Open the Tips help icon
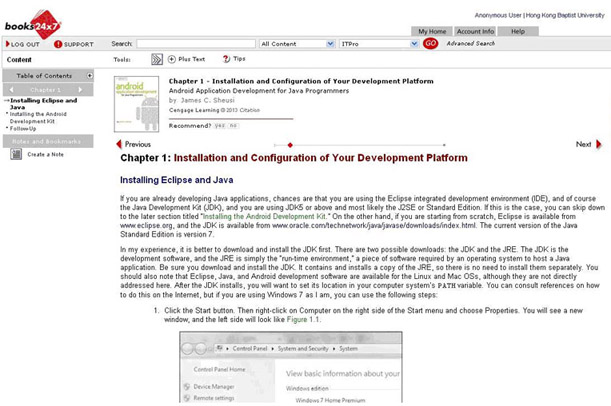The height and width of the screenshot is (406, 611). [226, 59]
